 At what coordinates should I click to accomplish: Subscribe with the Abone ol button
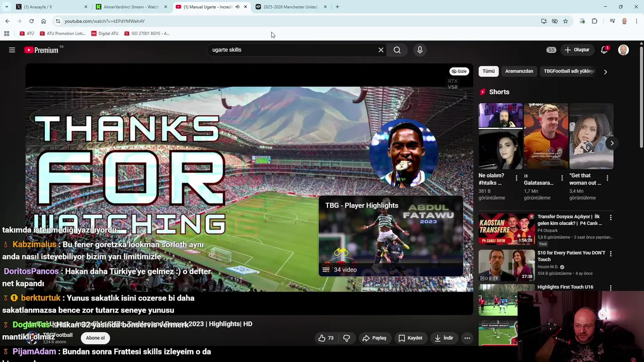pyautogui.click(x=95, y=338)
